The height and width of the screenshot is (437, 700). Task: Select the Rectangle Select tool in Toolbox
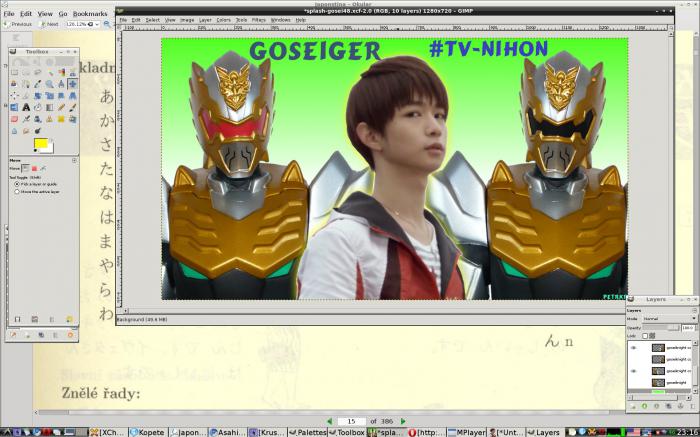[14, 72]
